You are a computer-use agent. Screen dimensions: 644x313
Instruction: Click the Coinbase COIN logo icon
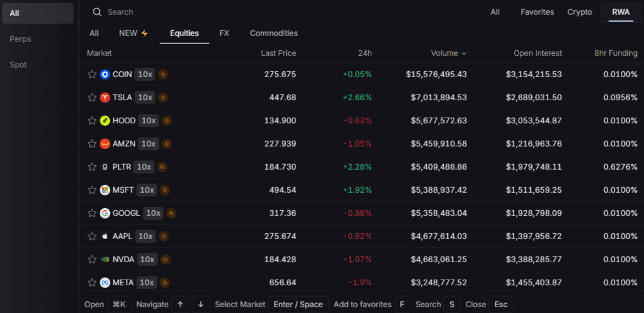click(105, 75)
